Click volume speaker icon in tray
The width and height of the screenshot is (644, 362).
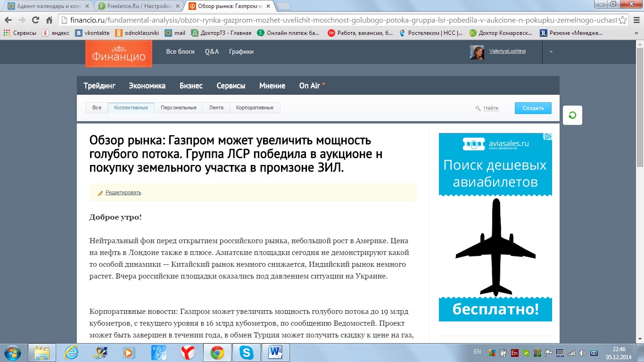point(583,353)
